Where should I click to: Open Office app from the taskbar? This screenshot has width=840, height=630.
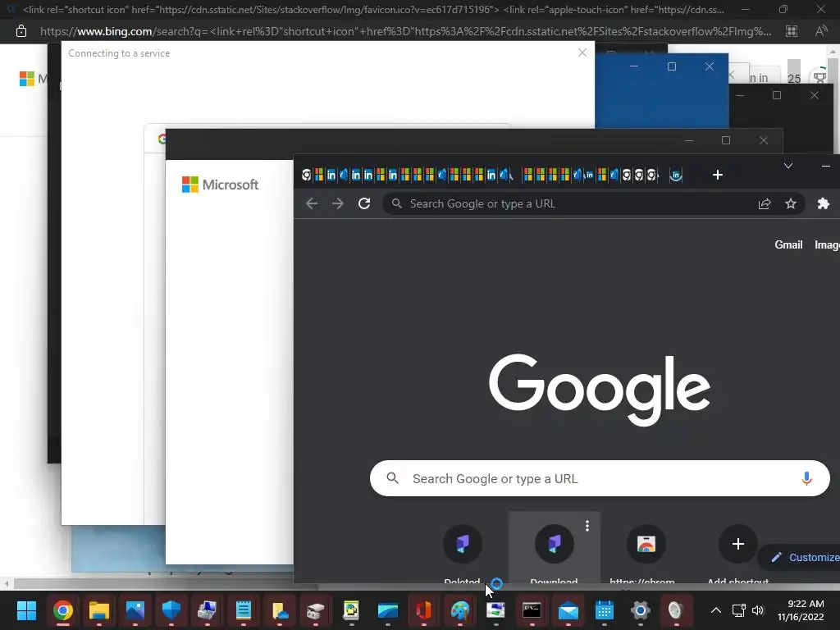point(424,610)
